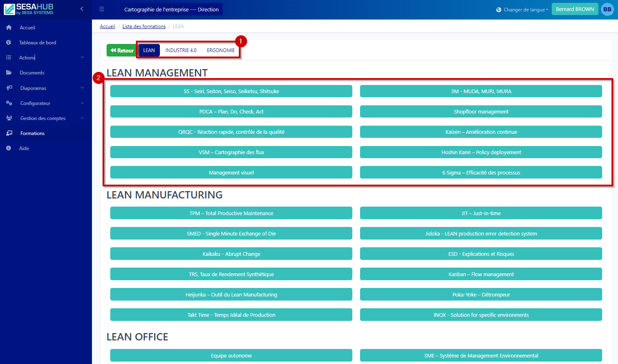Viewport: 618px width, 364px height.
Task: Click the Tableaux de bord dashboard icon
Action: pyautogui.click(x=9, y=43)
